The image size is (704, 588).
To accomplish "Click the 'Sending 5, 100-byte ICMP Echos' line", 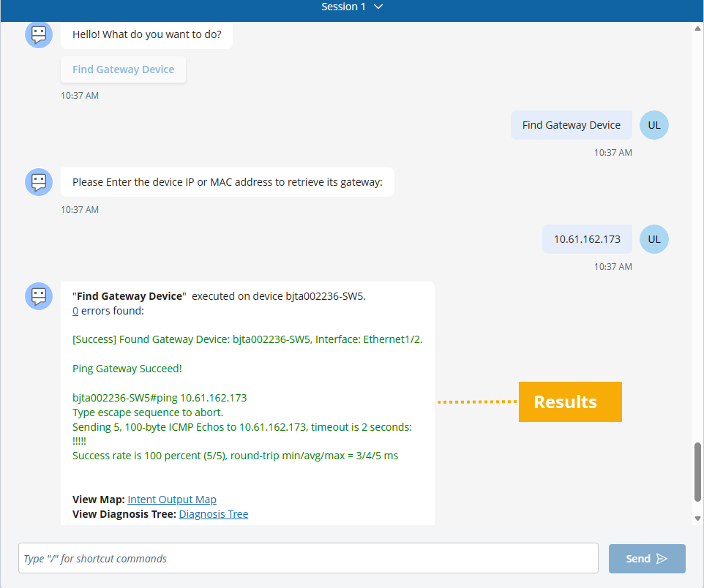I will [242, 427].
